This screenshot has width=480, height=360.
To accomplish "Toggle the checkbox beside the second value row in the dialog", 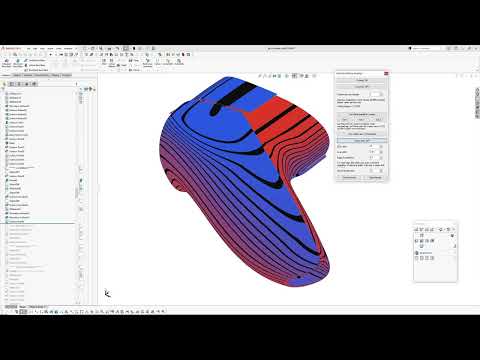I will coord(381,152).
